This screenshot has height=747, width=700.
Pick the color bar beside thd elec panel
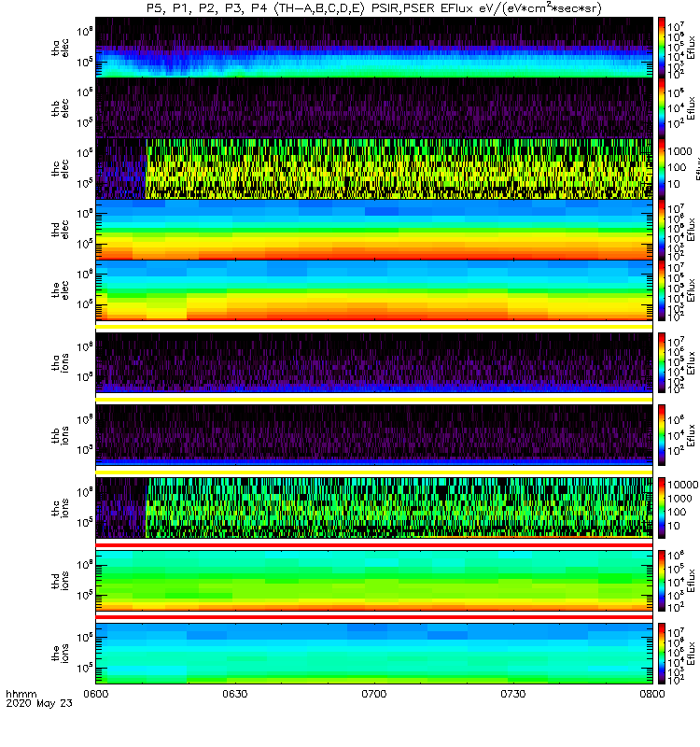coord(662,229)
